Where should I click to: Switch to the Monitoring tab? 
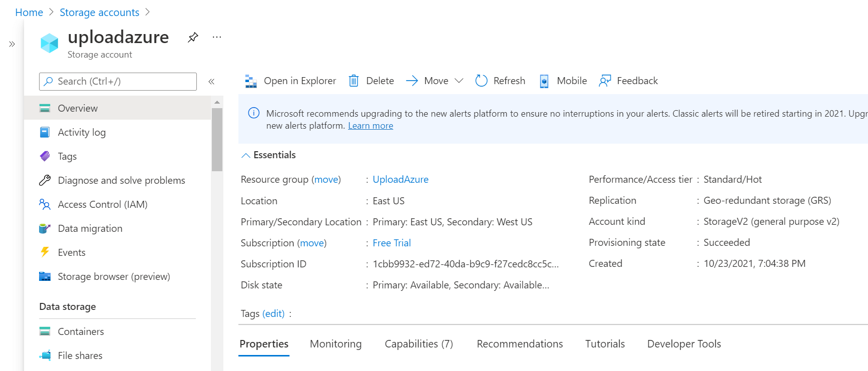[336, 344]
